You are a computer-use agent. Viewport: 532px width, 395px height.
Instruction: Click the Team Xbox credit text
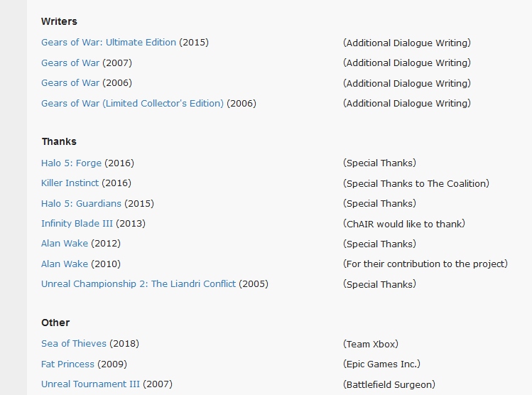[x=371, y=344]
